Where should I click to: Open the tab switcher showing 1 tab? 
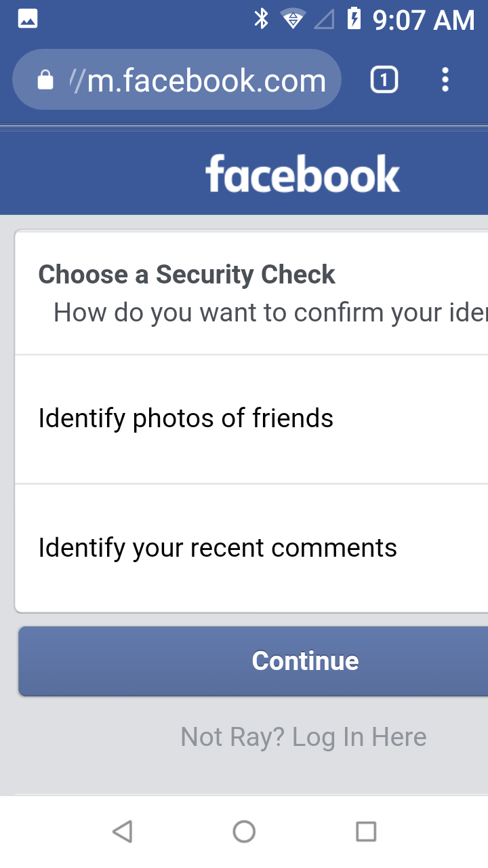[x=384, y=81]
